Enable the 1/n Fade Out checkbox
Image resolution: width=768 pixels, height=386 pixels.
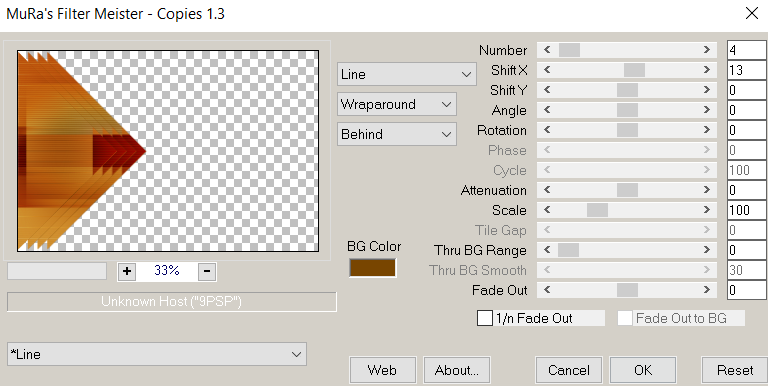click(485, 318)
